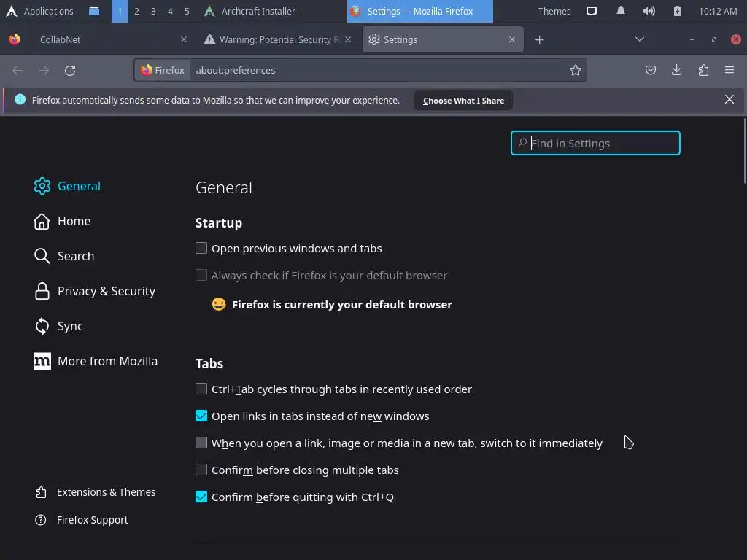747x560 pixels.
Task: Open the Extensions puzzle icon
Action: (x=703, y=70)
